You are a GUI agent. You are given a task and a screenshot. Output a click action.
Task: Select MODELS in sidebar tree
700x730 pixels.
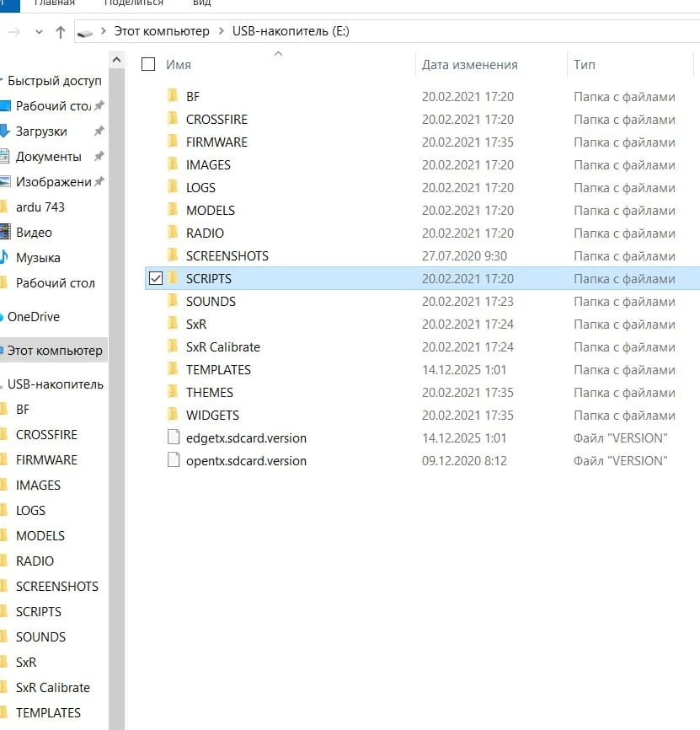coord(40,535)
